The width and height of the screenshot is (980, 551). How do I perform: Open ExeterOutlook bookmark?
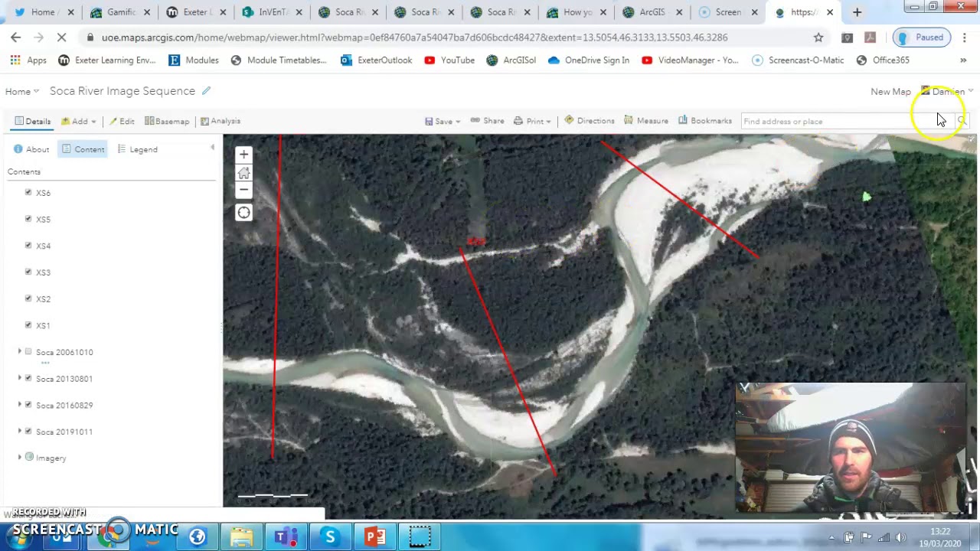click(x=377, y=60)
